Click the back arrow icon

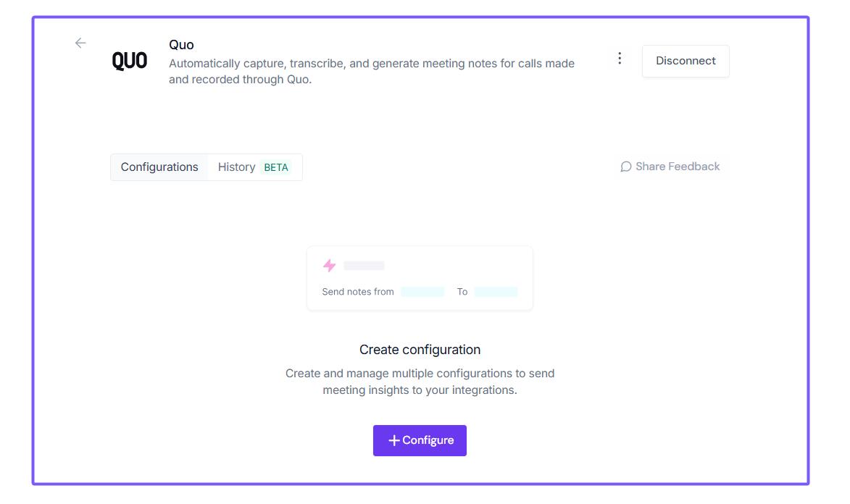coord(80,43)
